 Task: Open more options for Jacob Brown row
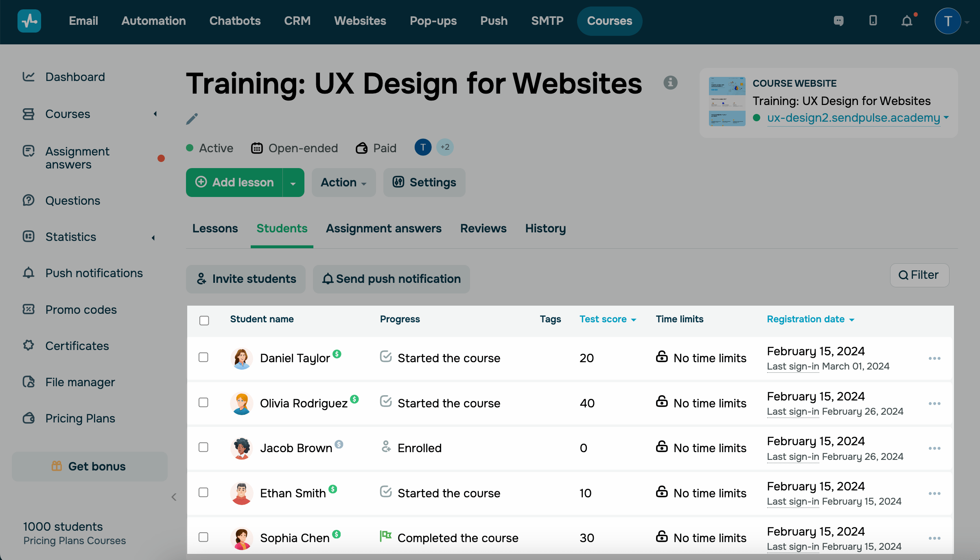click(934, 448)
